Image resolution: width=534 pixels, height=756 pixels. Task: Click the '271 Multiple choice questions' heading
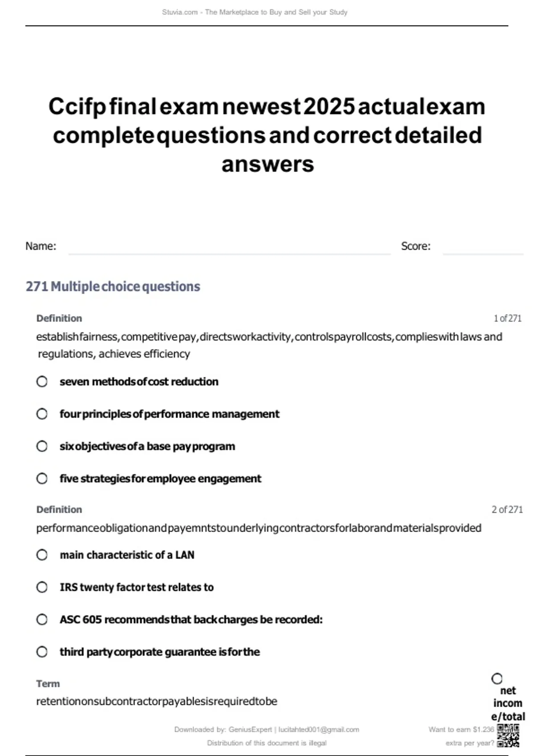pos(113,286)
